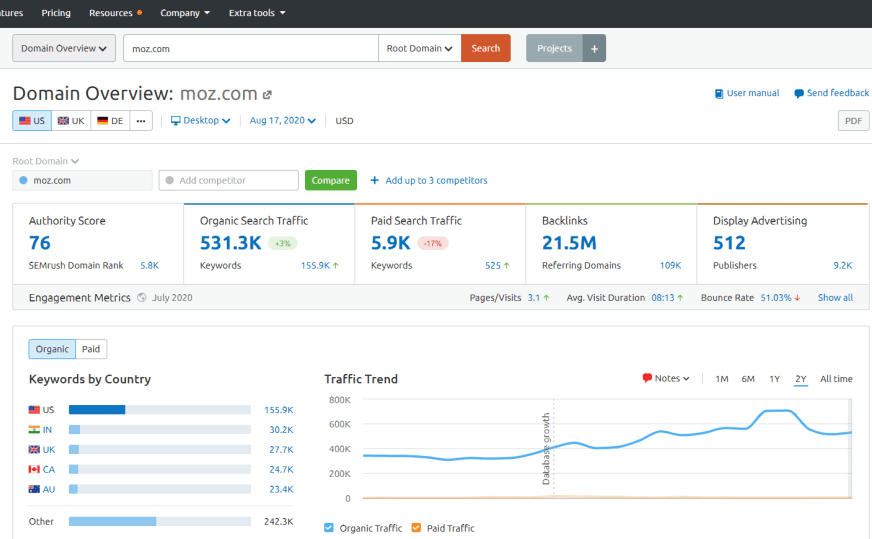Image resolution: width=872 pixels, height=539 pixels.
Task: Click the up arrow beside 155.9K keywords
Action: click(336, 266)
